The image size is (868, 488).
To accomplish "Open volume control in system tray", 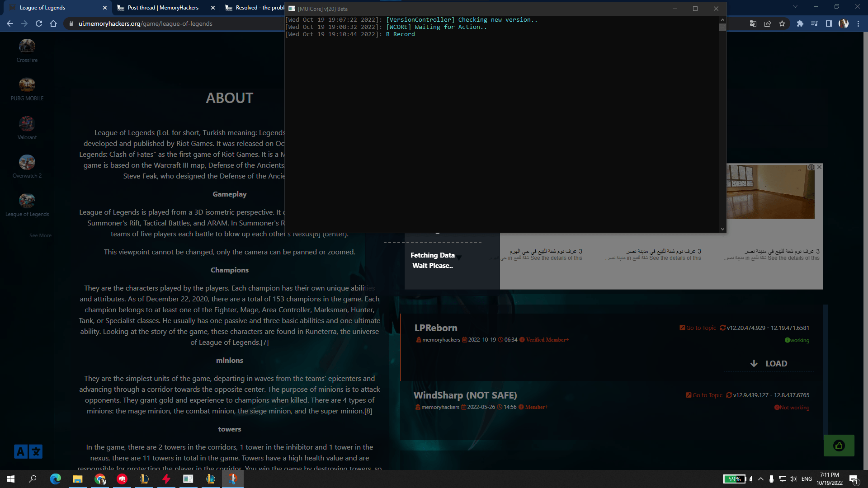I will pyautogui.click(x=793, y=479).
